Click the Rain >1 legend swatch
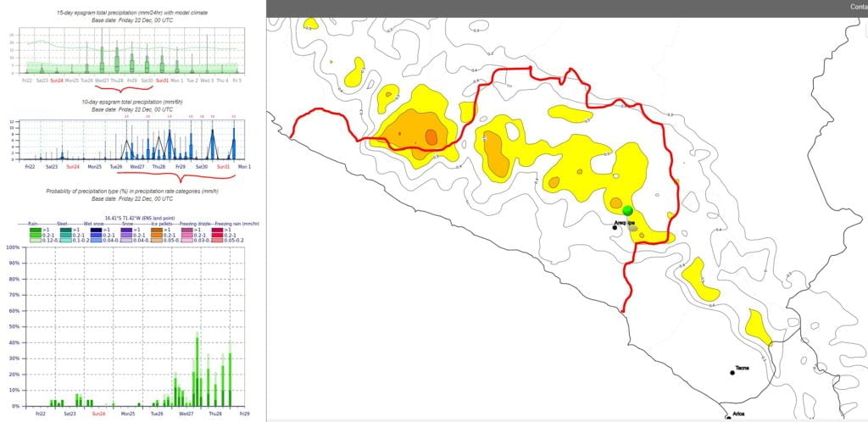Viewport: 868px width, 422px height. (36, 230)
